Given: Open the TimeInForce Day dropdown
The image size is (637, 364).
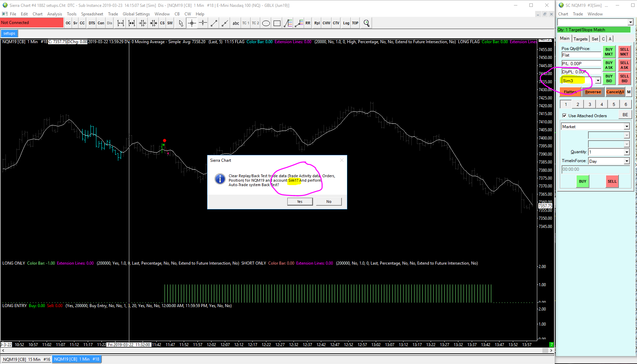Looking at the screenshot, I should tap(627, 161).
